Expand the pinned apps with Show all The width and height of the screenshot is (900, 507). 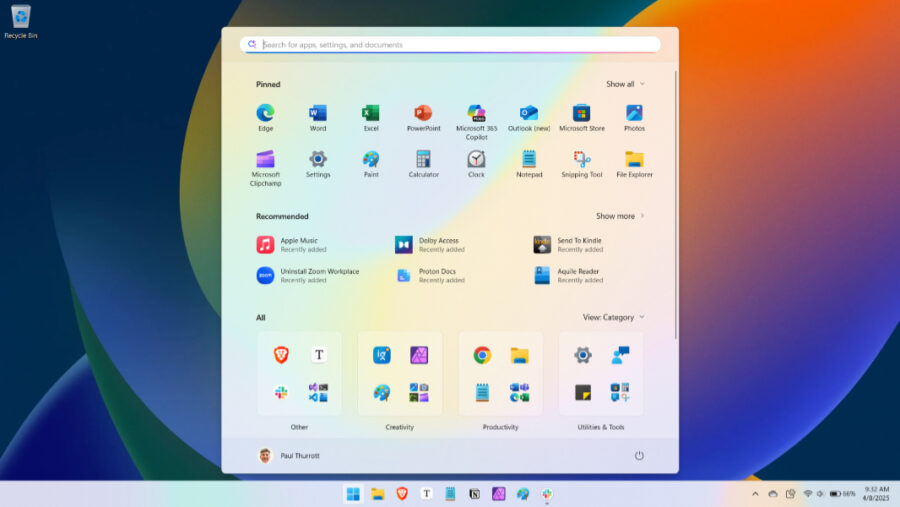tap(625, 84)
